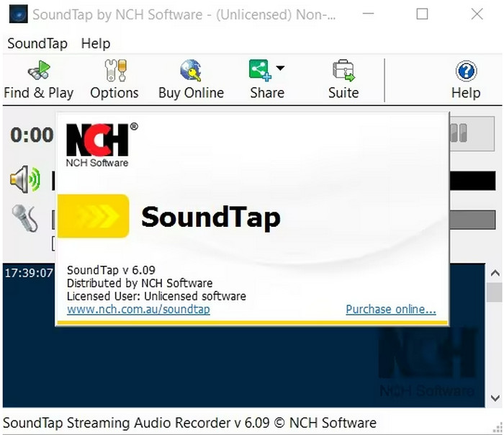Click the log scrollbar down arrow

click(x=495, y=398)
